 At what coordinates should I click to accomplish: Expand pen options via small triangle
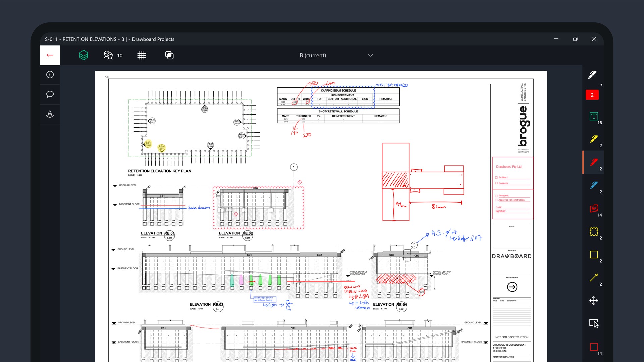point(601,85)
